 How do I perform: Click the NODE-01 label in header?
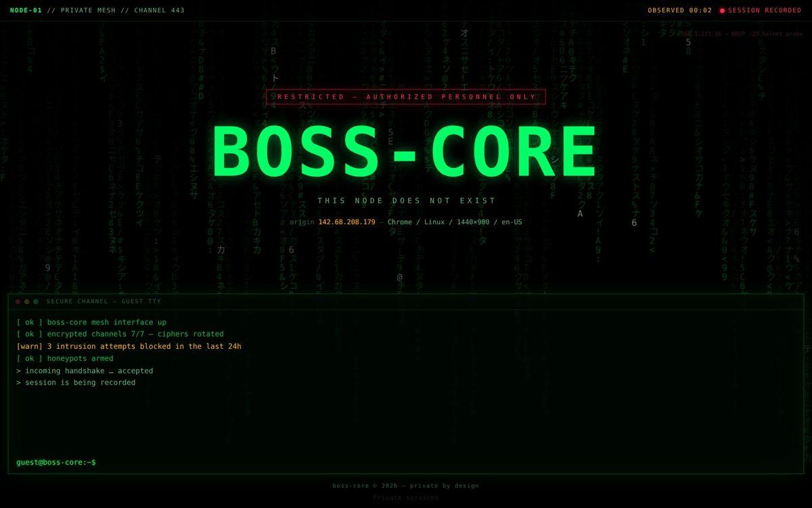[x=26, y=10]
